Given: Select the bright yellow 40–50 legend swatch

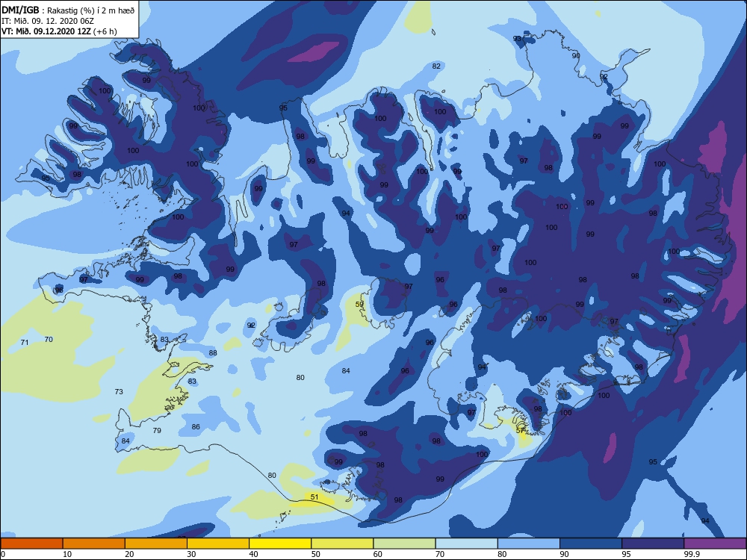Looking at the screenshot, I should 280,544.
